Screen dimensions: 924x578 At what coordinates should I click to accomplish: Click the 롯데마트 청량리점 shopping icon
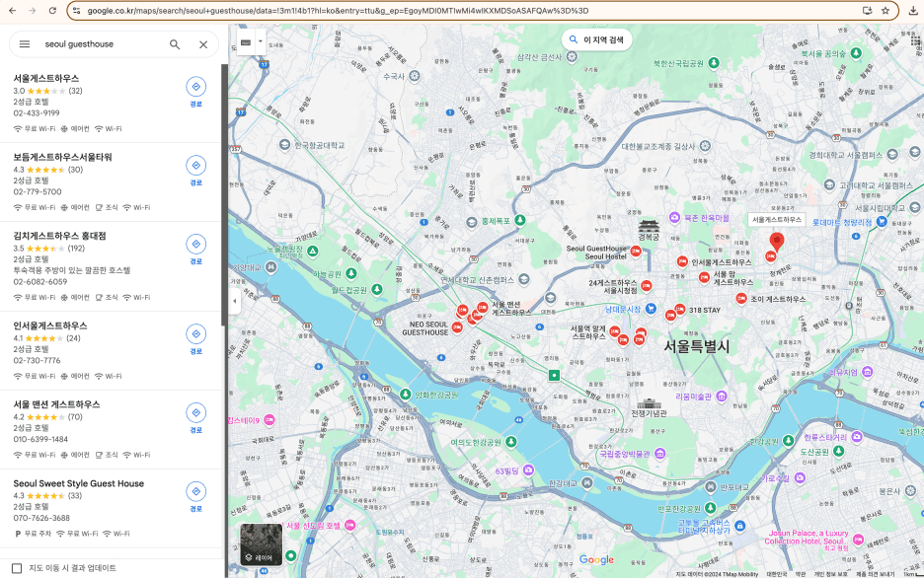tap(882, 222)
